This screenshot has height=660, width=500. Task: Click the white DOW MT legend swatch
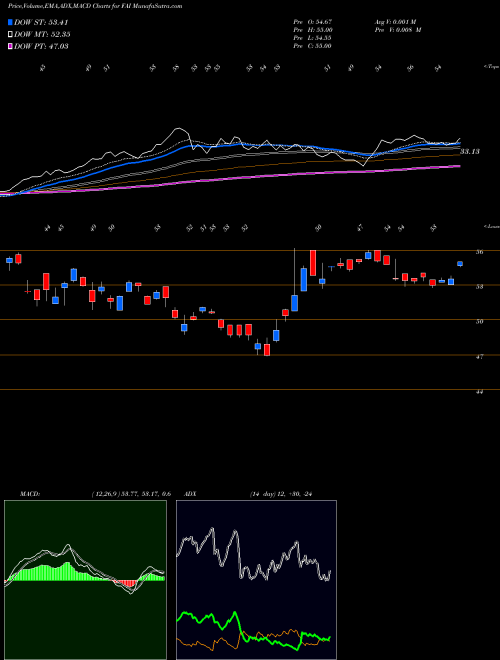tap(11, 35)
